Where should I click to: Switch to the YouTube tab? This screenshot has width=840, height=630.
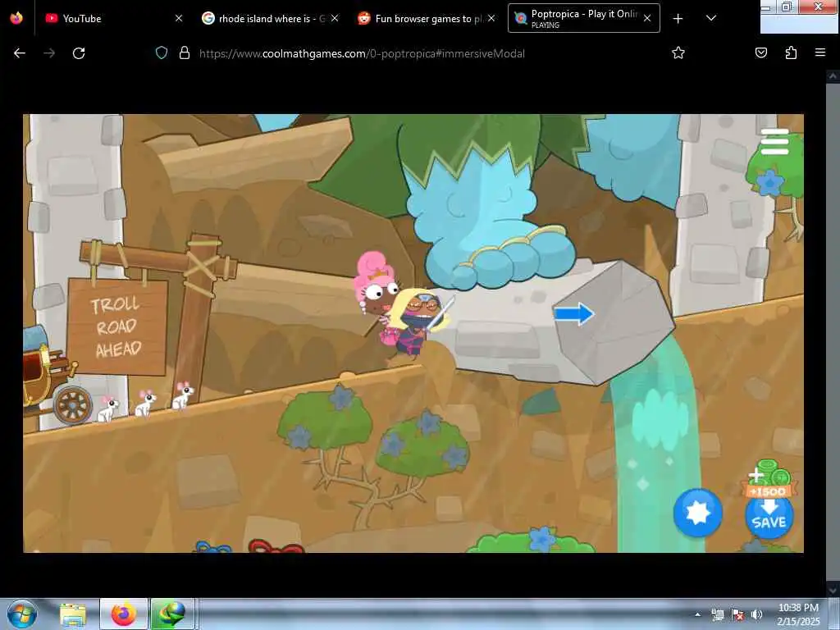[x=112, y=18]
